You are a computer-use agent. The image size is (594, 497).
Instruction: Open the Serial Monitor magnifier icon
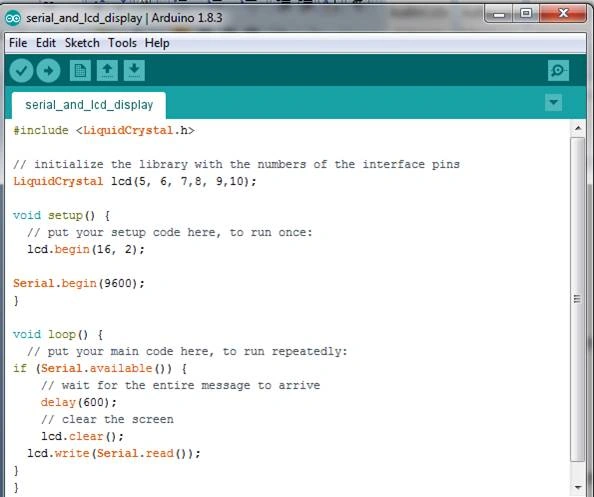[x=558, y=70]
